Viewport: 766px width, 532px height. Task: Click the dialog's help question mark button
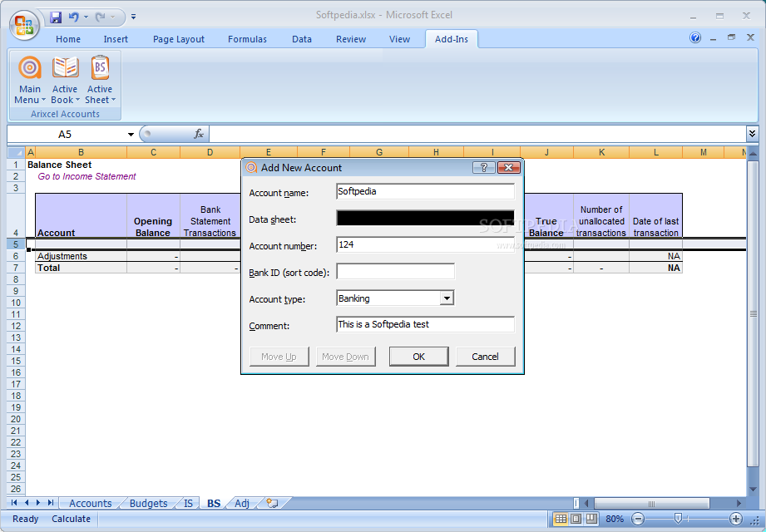pos(483,167)
